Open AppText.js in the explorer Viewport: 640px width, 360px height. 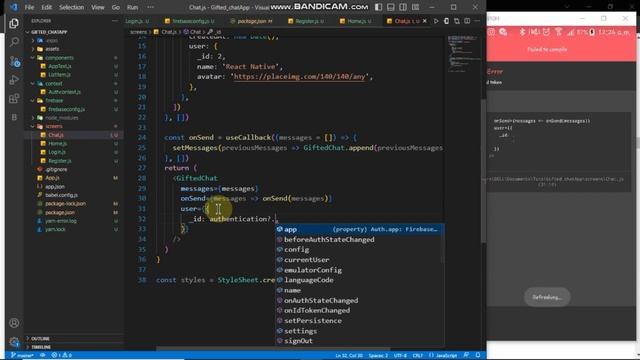(60, 66)
